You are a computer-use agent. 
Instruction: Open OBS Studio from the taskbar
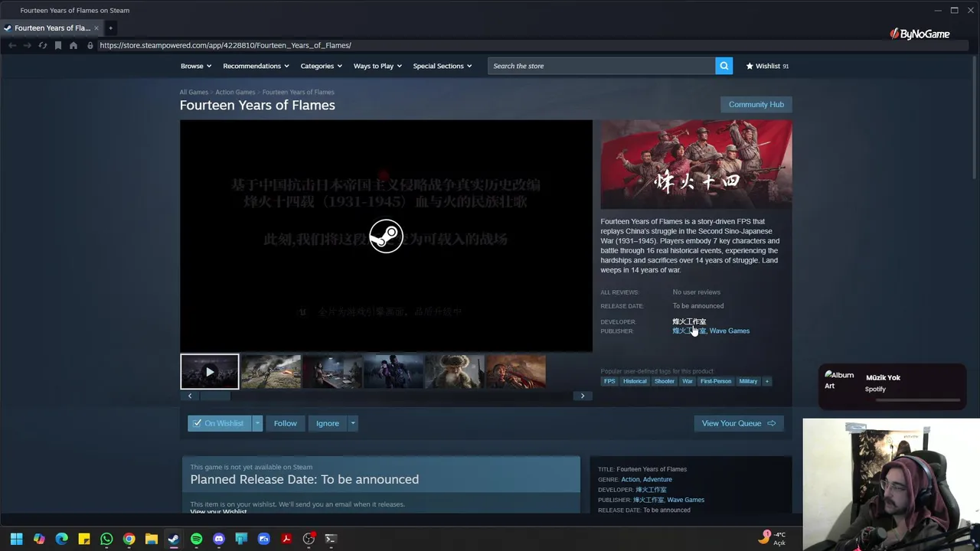(x=309, y=539)
